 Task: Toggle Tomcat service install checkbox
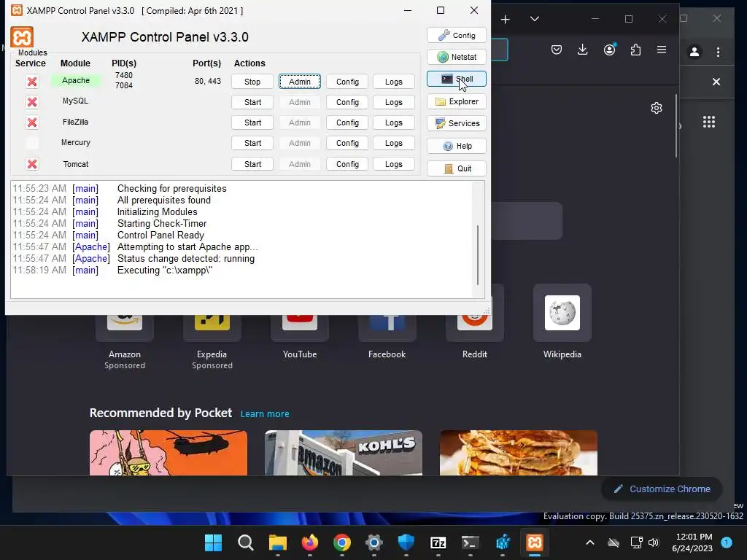(x=32, y=164)
